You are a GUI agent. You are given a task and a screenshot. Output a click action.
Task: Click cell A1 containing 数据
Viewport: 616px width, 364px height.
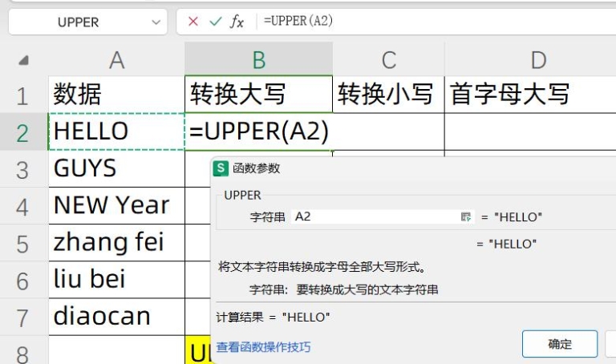(116, 95)
